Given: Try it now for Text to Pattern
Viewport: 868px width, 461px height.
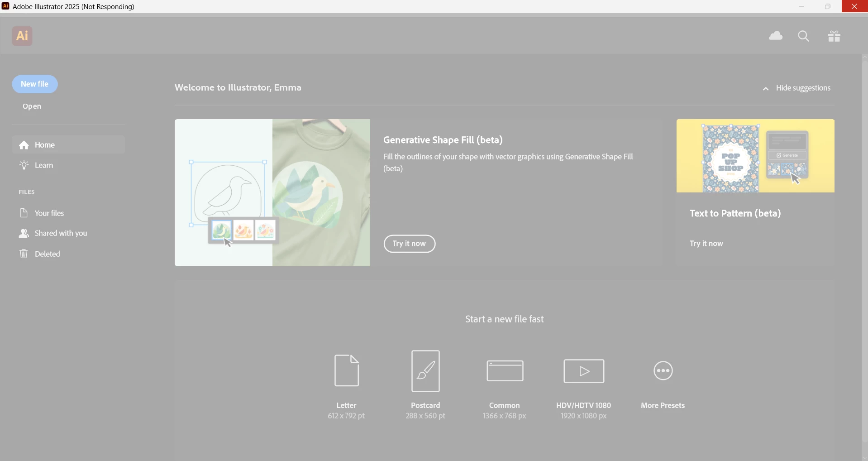Looking at the screenshot, I should coord(706,244).
